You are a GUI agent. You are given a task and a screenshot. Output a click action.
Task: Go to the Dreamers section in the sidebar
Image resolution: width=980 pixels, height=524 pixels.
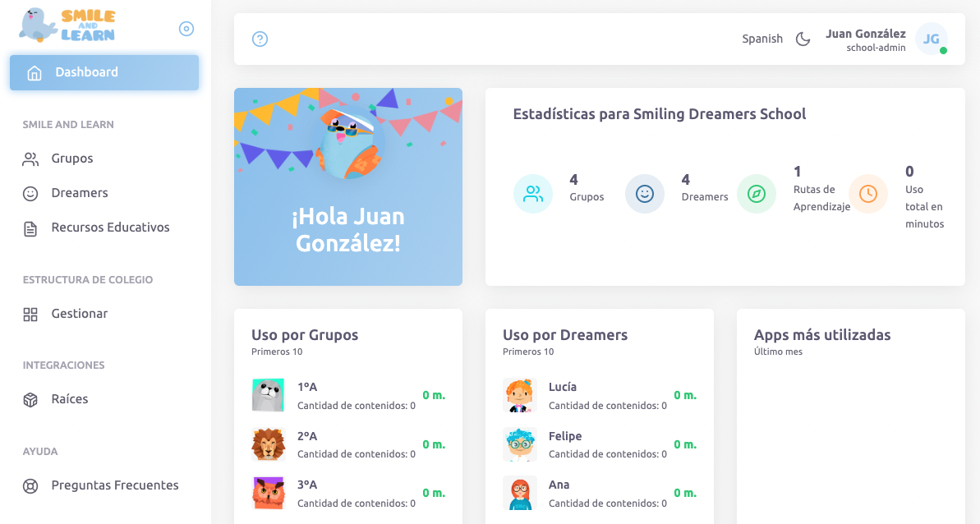point(80,193)
